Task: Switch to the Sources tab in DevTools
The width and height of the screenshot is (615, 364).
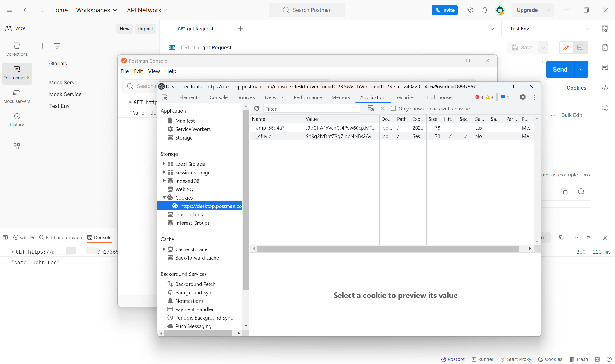Action: [x=246, y=97]
